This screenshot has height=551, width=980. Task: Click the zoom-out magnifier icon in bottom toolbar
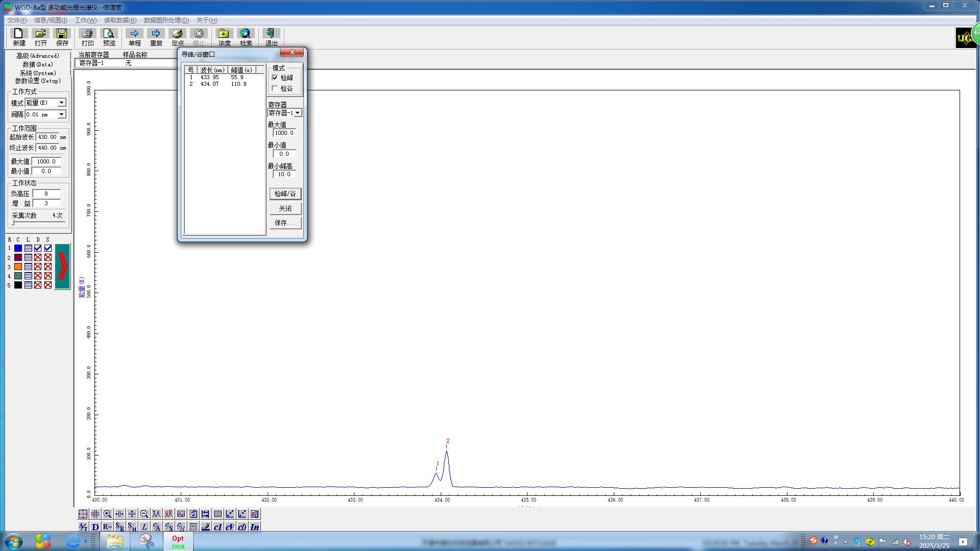[144, 514]
